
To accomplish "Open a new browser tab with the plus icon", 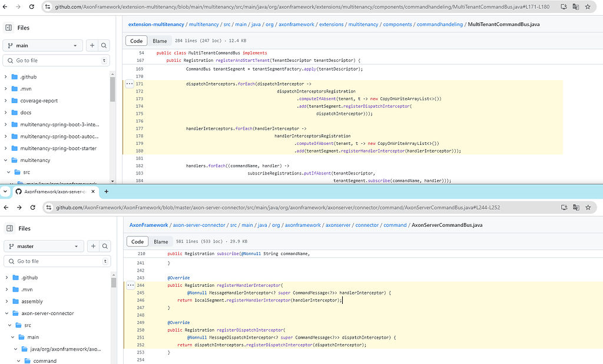I will coord(106,191).
